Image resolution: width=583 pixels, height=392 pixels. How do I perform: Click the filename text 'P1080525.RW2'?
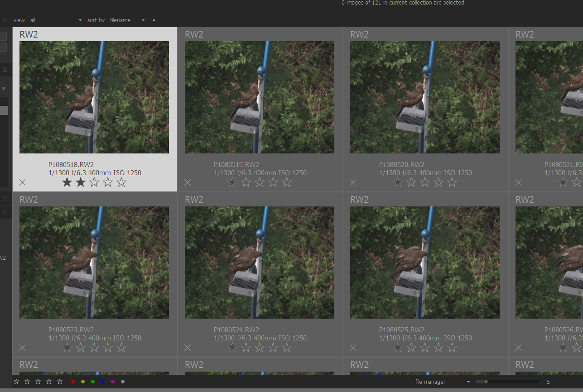point(402,330)
